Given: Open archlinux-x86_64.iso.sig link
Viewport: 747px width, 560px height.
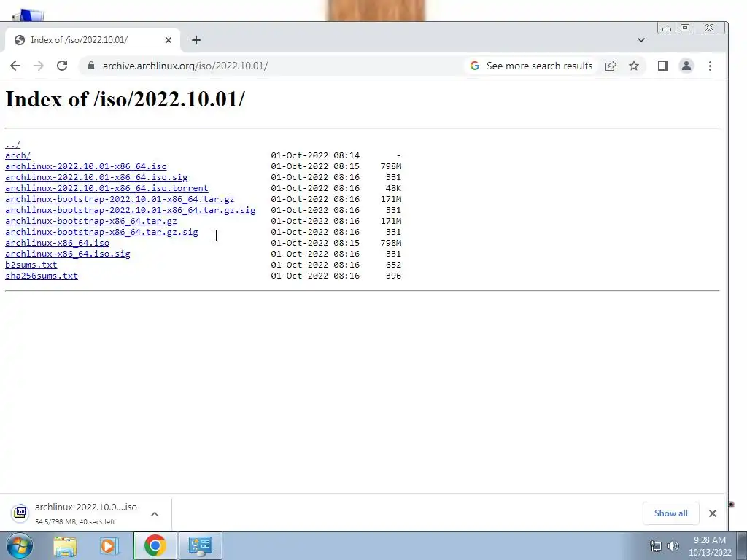Looking at the screenshot, I should [68, 254].
